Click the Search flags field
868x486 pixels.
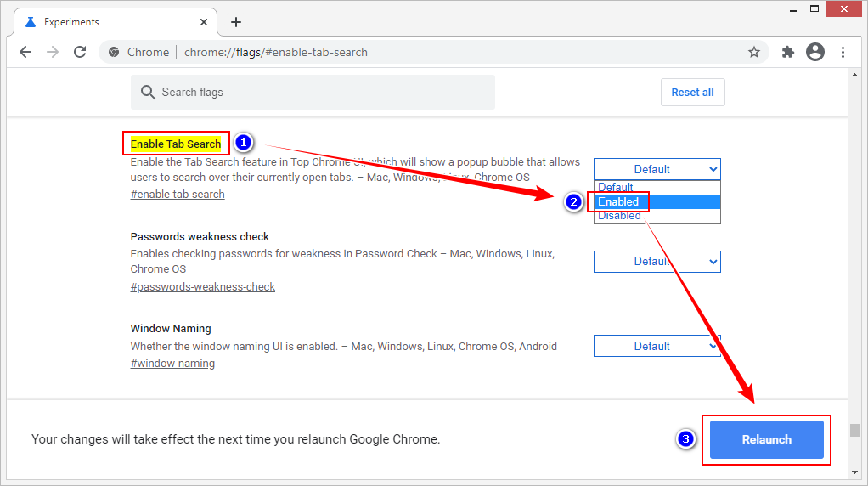click(x=313, y=92)
